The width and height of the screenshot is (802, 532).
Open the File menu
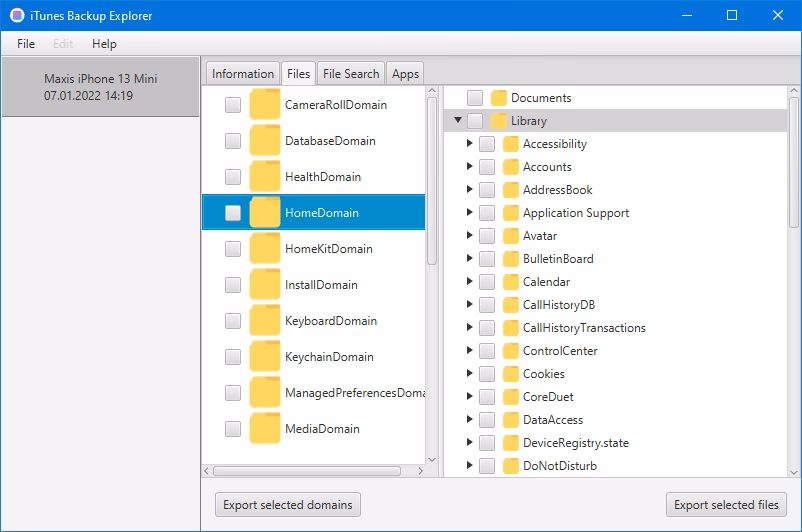click(26, 44)
